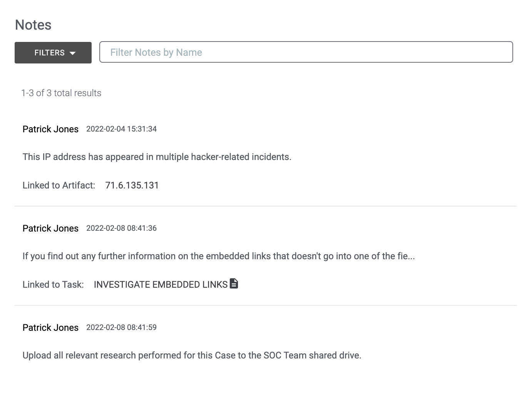Image resolution: width=532 pixels, height=410 pixels.
Task: Click the divider below the first note
Action: tap(266, 206)
